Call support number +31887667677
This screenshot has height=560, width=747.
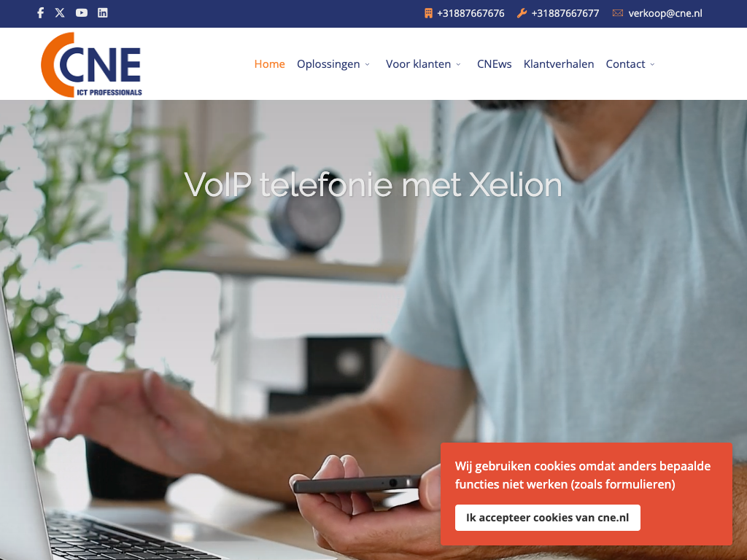click(565, 13)
